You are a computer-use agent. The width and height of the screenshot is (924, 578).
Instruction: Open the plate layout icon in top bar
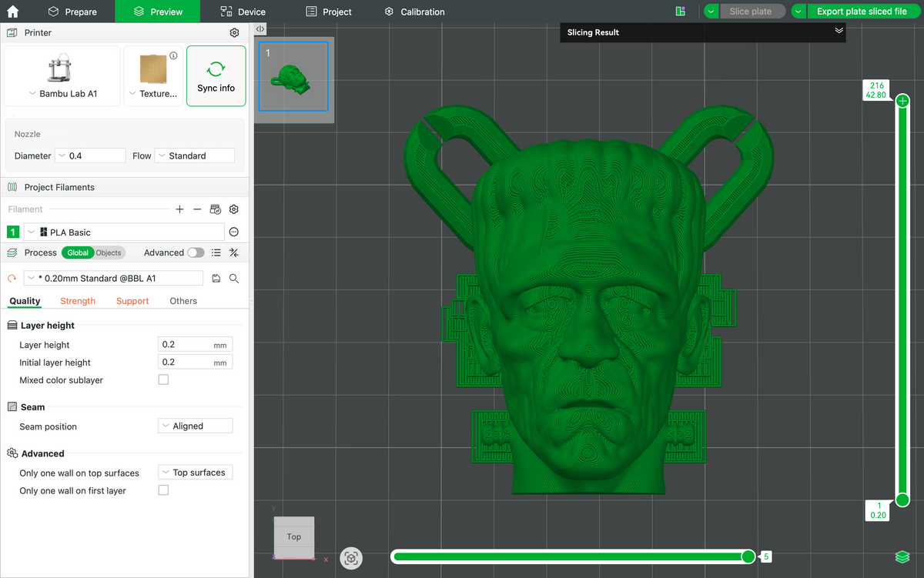680,12
